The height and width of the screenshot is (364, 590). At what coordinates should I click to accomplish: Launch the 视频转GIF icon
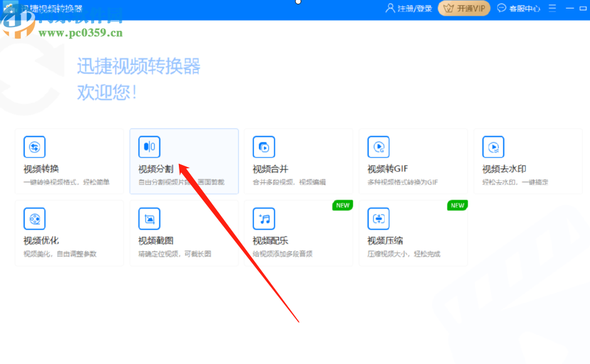pyautogui.click(x=378, y=147)
